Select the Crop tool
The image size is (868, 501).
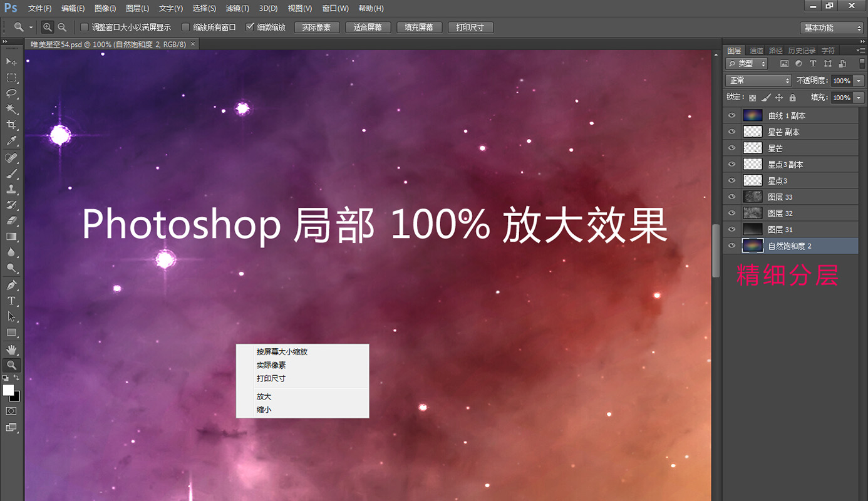[x=11, y=125]
